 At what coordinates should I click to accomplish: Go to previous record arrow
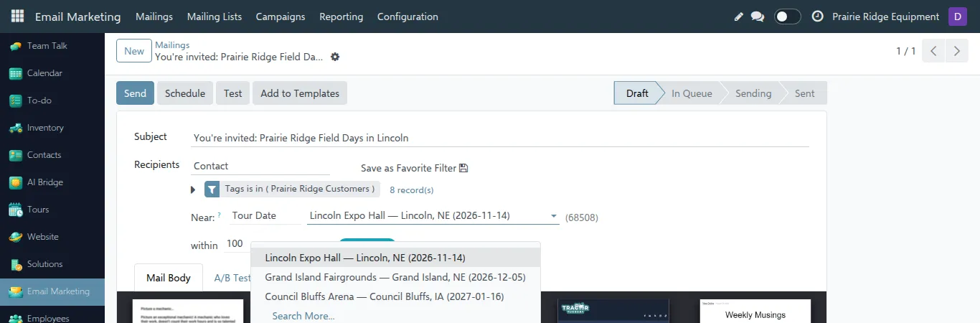tap(933, 51)
